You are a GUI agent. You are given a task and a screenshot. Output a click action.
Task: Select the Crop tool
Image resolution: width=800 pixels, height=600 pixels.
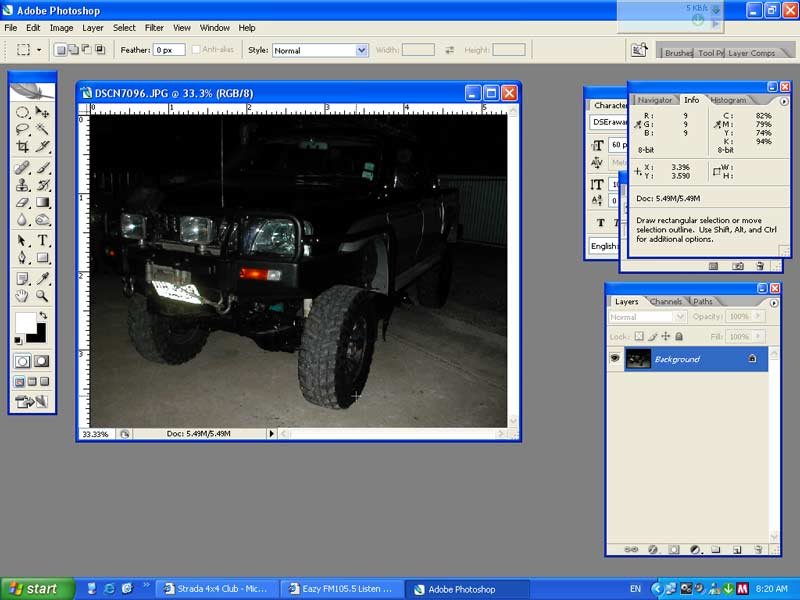(x=22, y=146)
